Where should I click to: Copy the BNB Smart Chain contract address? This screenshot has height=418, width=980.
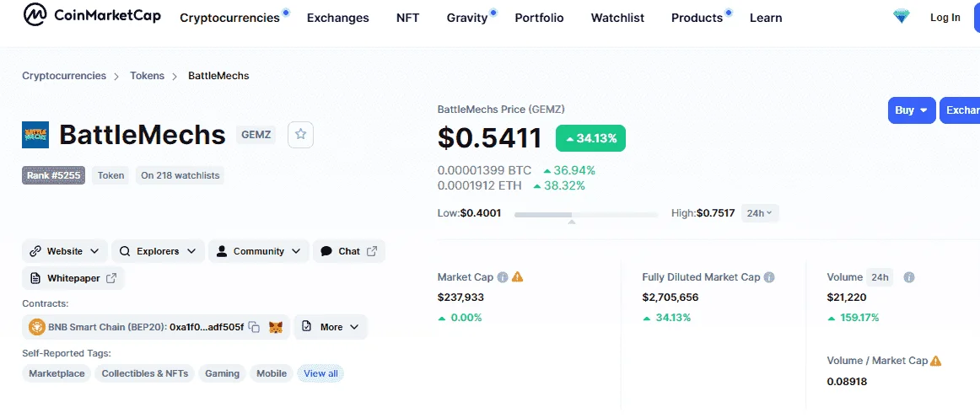[x=255, y=327]
